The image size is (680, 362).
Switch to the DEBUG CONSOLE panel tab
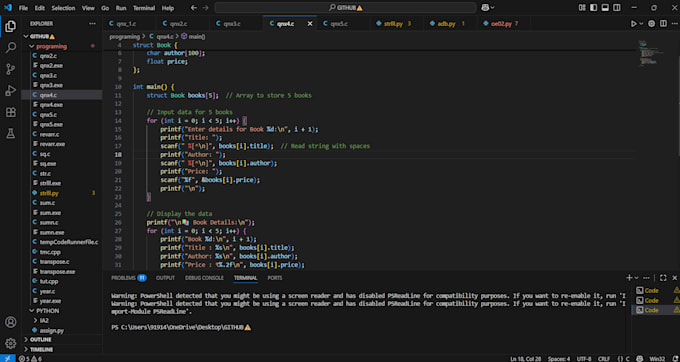204,278
